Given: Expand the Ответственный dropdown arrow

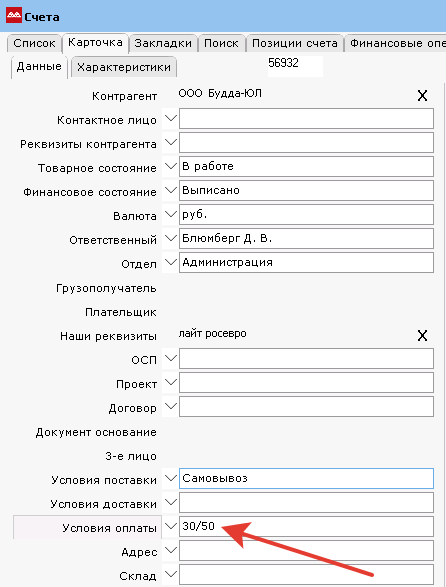Looking at the screenshot, I should click(x=171, y=238).
